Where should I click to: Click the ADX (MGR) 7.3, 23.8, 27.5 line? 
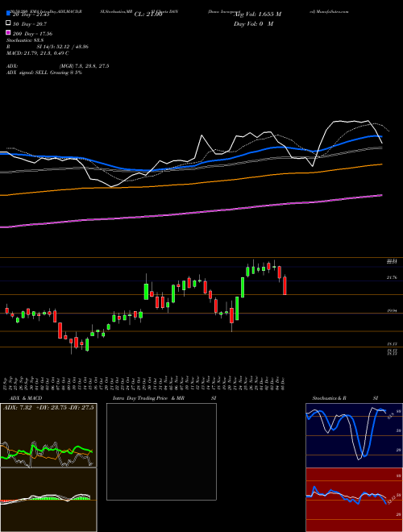coord(57,66)
